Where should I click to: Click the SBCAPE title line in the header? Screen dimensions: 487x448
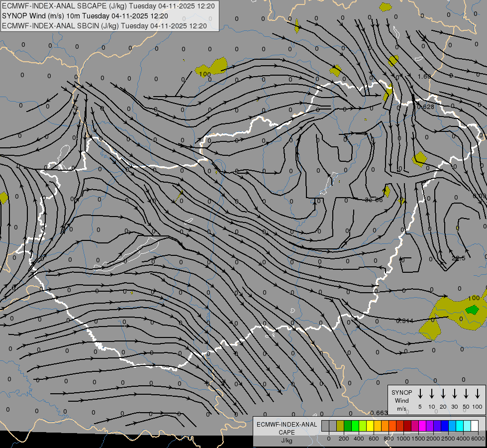coord(108,6)
